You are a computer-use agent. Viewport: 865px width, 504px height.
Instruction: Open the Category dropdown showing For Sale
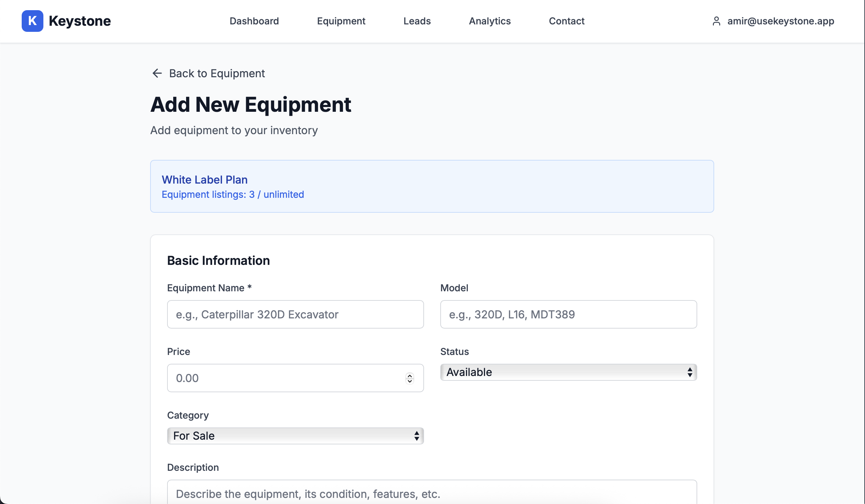(x=290, y=436)
